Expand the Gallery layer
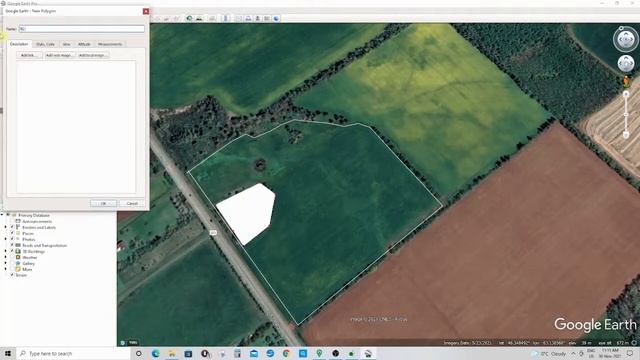Viewport: 640px width, 360px height. point(5,263)
